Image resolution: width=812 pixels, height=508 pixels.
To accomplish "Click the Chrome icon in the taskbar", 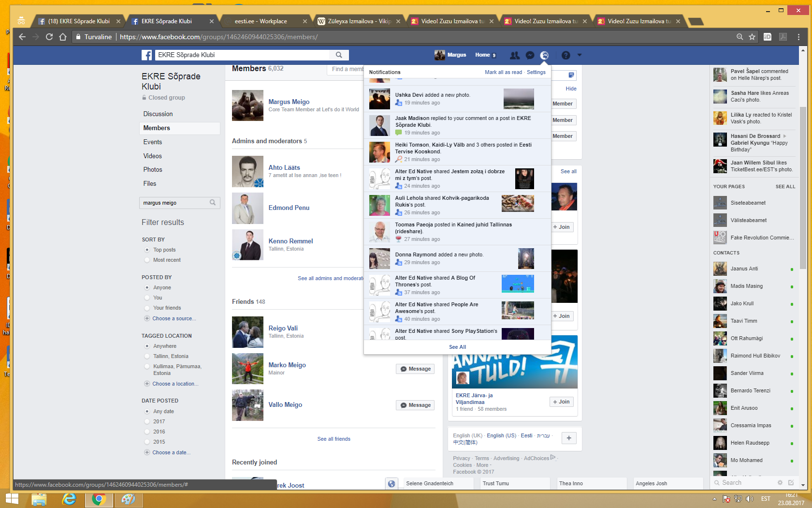I will click(99, 499).
